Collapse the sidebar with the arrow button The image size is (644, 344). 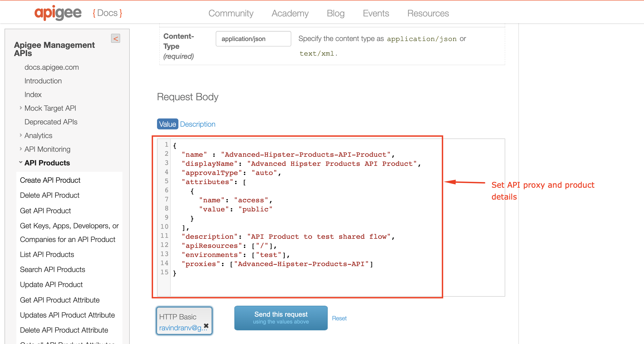(x=116, y=39)
